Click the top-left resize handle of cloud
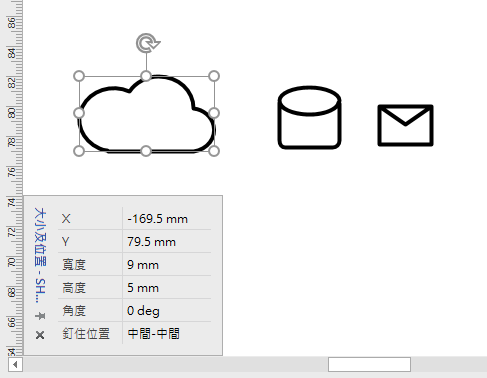Screen dimensions: 487x378 point(79,76)
